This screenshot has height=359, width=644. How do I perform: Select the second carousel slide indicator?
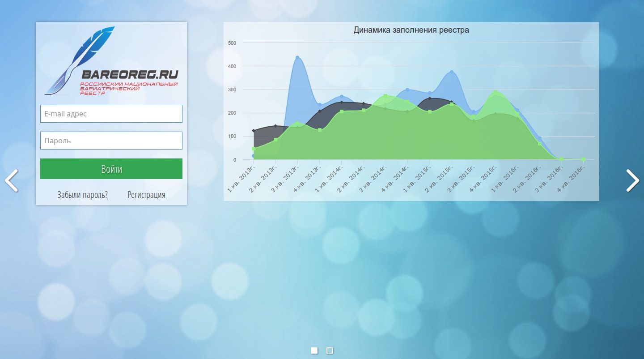point(330,350)
